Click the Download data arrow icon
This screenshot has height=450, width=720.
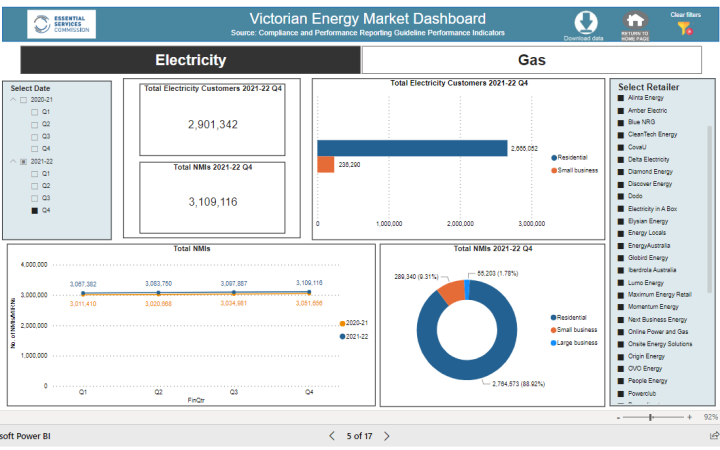coord(586,22)
